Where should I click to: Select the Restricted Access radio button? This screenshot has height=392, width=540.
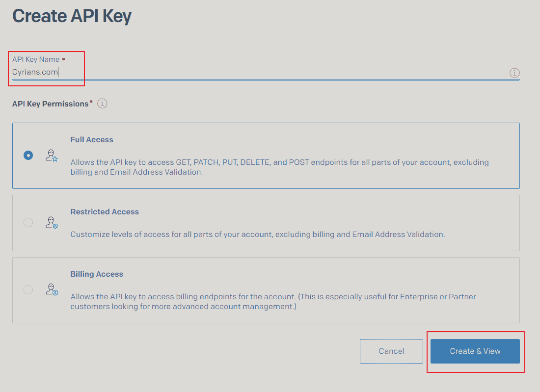pyautogui.click(x=28, y=222)
